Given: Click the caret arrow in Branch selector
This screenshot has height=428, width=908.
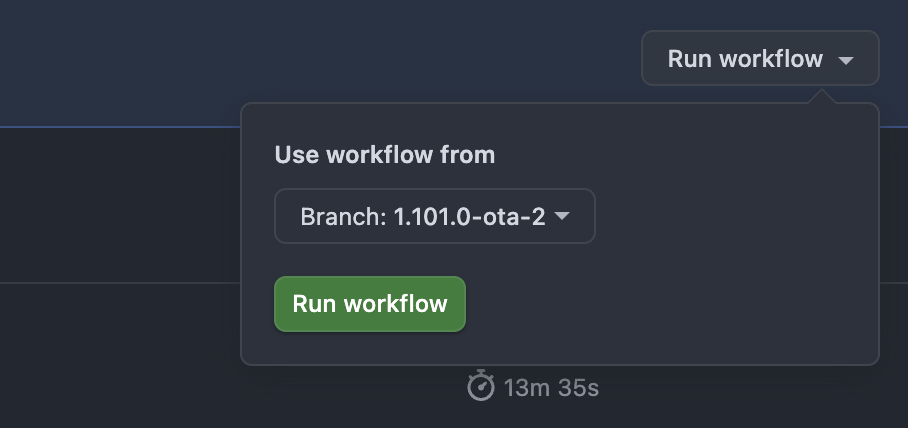Looking at the screenshot, I should [562, 216].
